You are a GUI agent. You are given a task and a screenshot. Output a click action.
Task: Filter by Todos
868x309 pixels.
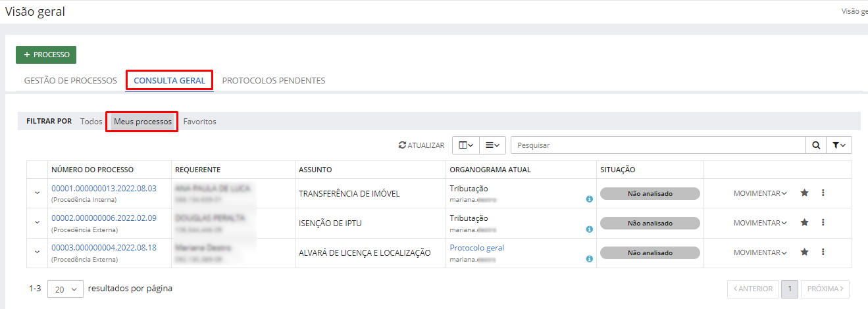coord(91,122)
